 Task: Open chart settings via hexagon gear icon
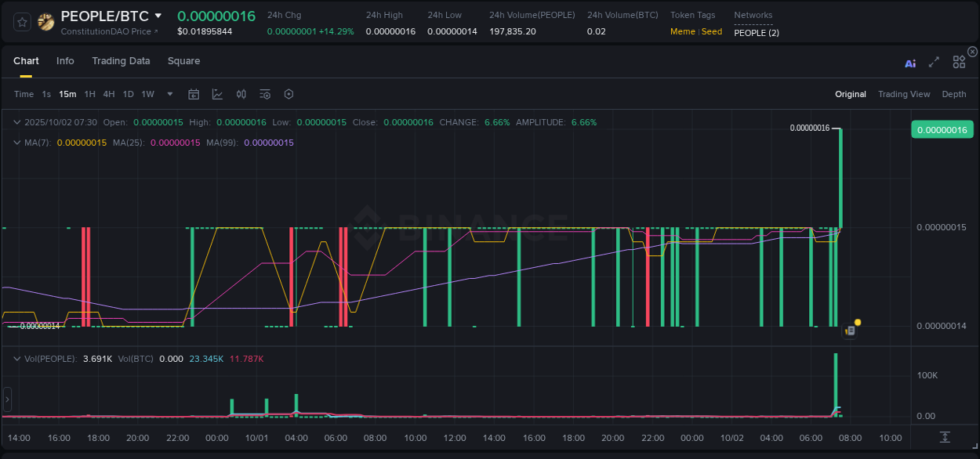tap(289, 93)
